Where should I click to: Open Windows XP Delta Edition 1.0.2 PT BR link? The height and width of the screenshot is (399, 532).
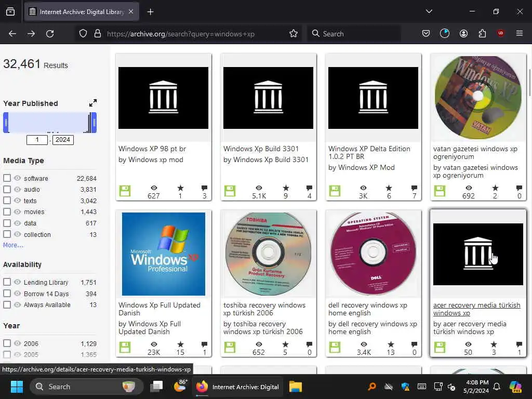pos(369,153)
